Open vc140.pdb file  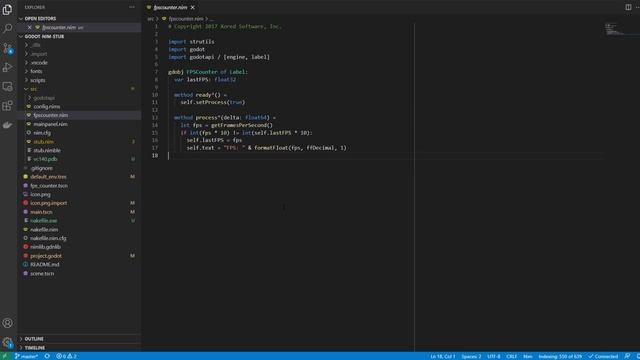[45, 159]
